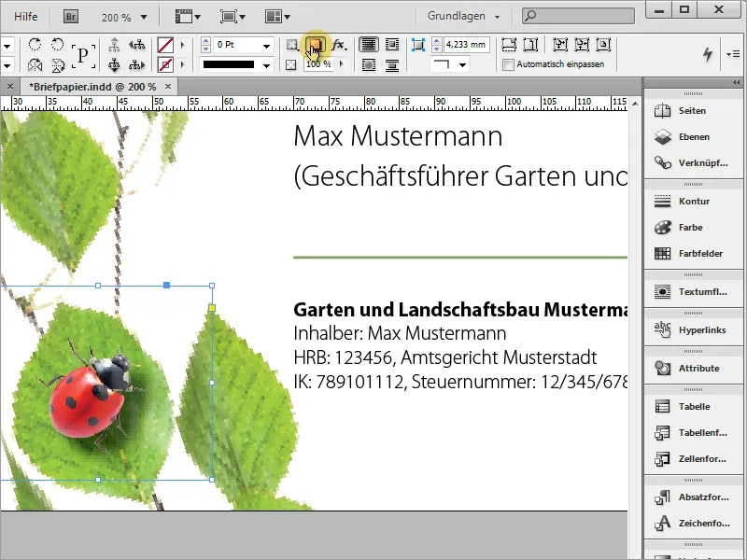
Task: Open the Seiten panel
Action: coord(694,111)
